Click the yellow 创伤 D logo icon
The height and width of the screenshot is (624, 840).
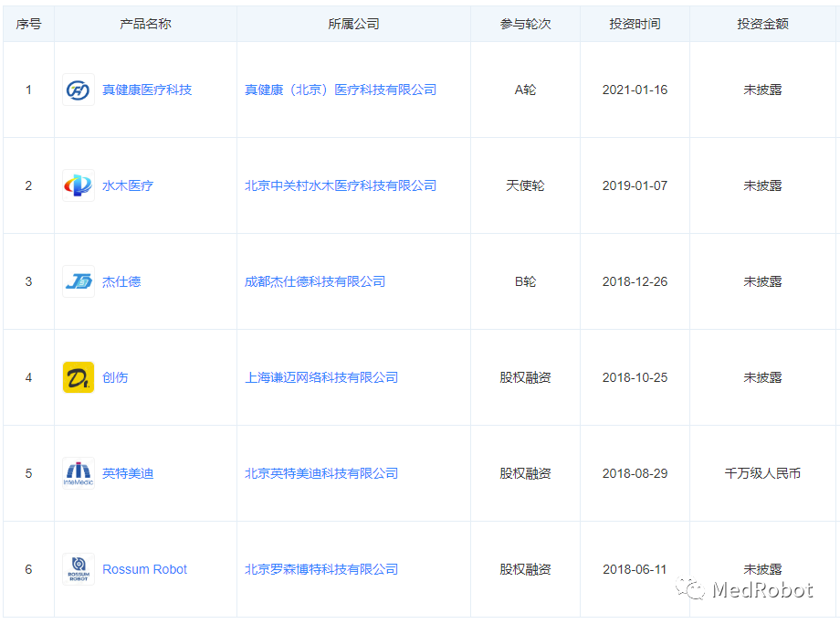pos(78,377)
